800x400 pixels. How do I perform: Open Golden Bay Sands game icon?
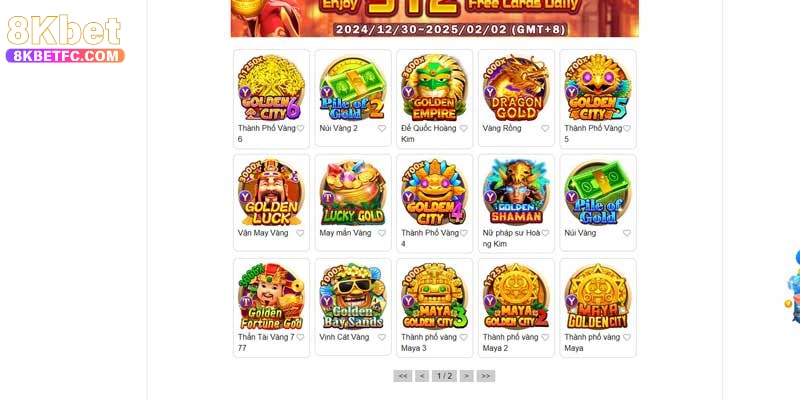coord(353,296)
